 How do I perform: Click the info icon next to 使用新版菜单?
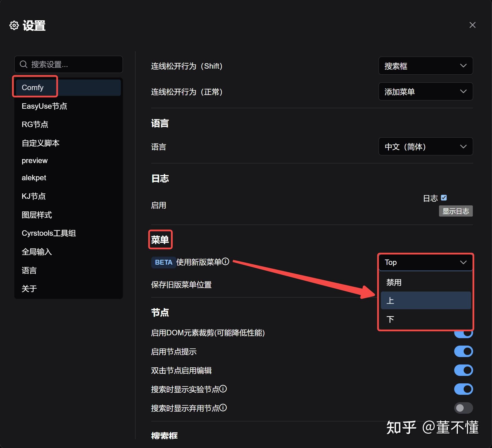point(226,262)
